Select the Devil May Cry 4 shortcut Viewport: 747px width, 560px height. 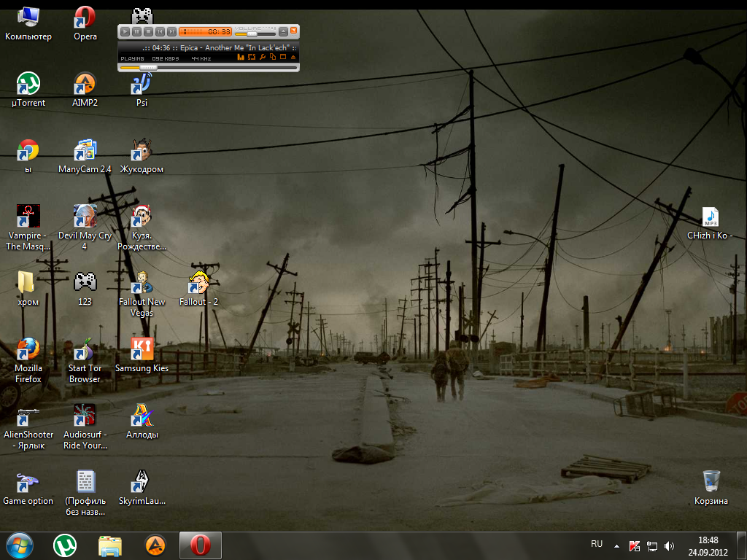[85, 227]
